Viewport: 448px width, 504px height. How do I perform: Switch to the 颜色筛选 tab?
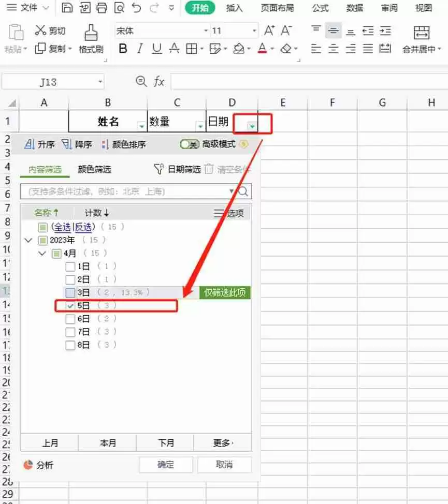94,169
